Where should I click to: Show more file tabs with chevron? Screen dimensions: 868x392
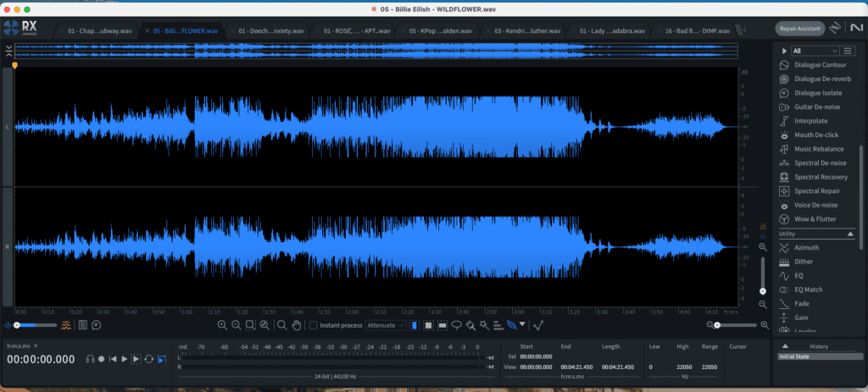(744, 30)
